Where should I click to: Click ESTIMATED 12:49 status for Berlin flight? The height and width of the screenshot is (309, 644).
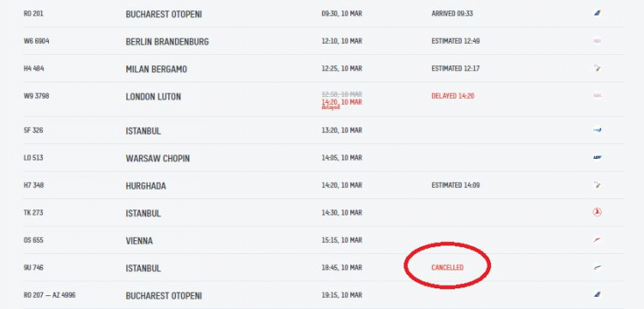(455, 41)
